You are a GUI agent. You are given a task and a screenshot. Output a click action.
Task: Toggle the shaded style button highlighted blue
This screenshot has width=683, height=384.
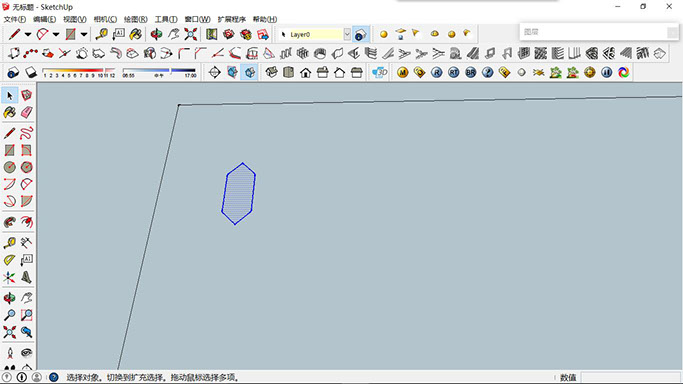249,72
